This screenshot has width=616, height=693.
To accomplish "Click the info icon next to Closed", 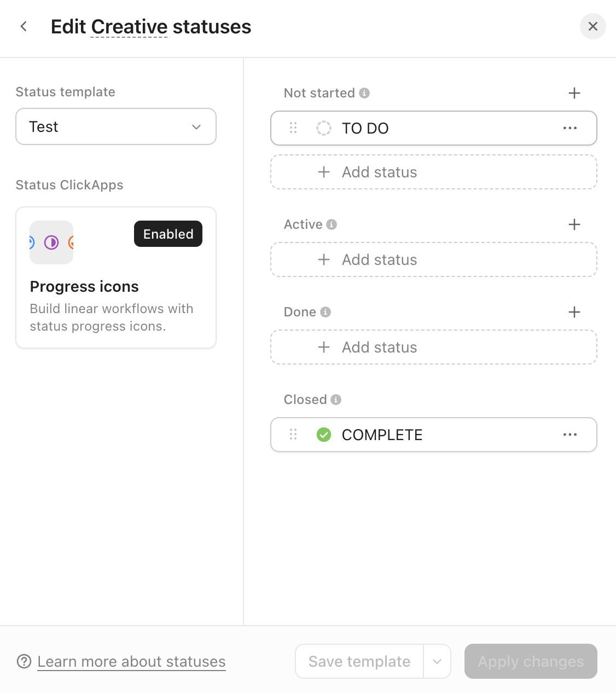I will pos(335,400).
